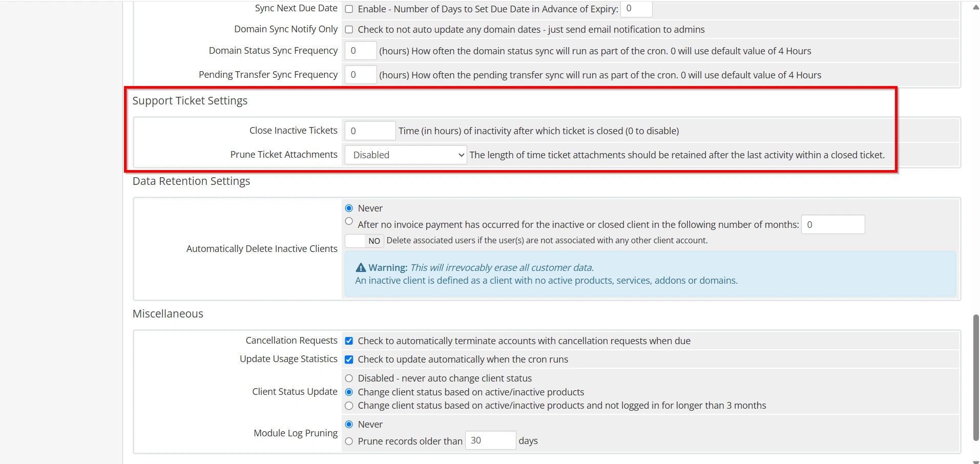Image resolution: width=980 pixels, height=464 pixels.
Task: Click the prune records days field
Action: (x=490, y=440)
